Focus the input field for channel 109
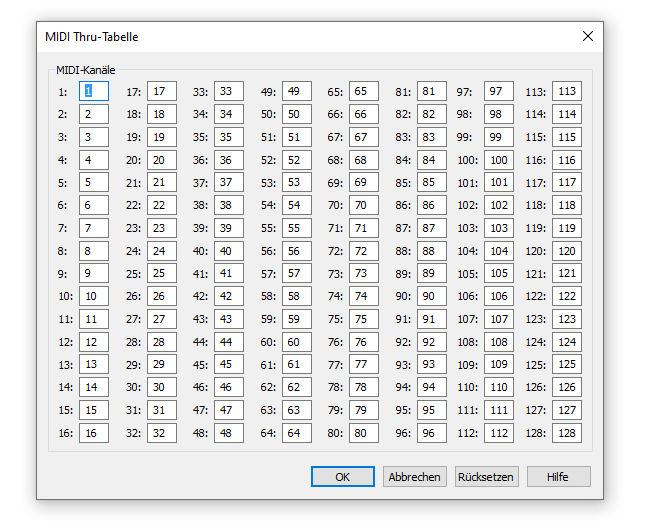This screenshot has height=530, width=652. (x=499, y=364)
